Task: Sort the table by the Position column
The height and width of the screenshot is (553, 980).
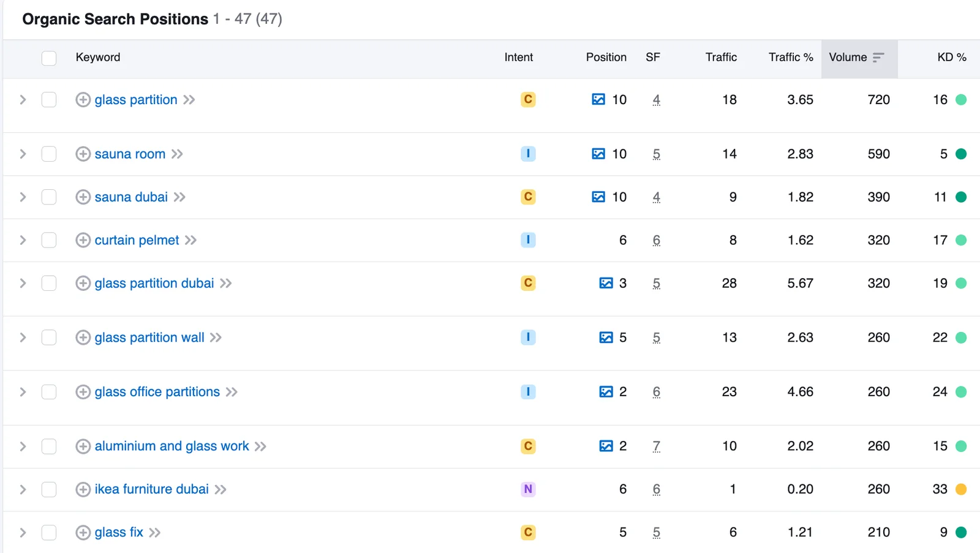Action: pyautogui.click(x=606, y=58)
